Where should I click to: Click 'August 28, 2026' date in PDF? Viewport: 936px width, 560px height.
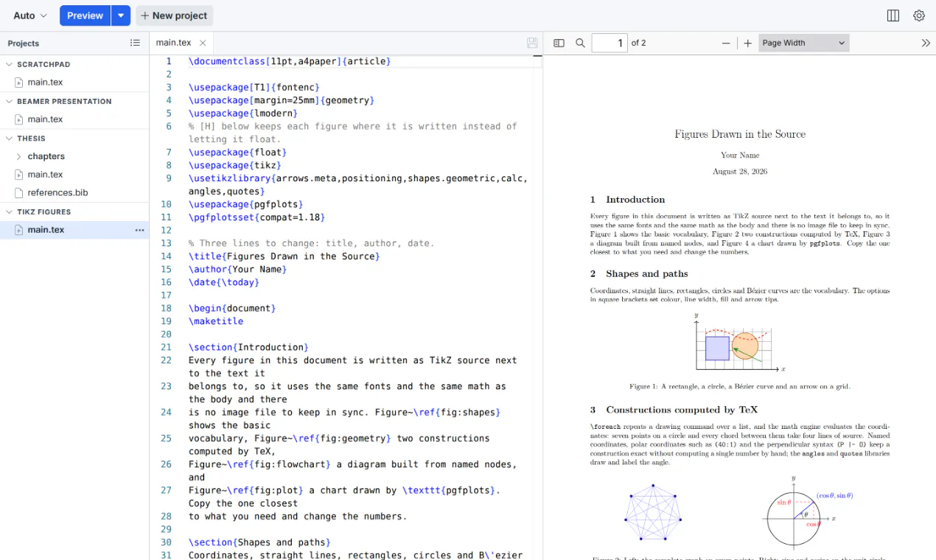pos(740,172)
